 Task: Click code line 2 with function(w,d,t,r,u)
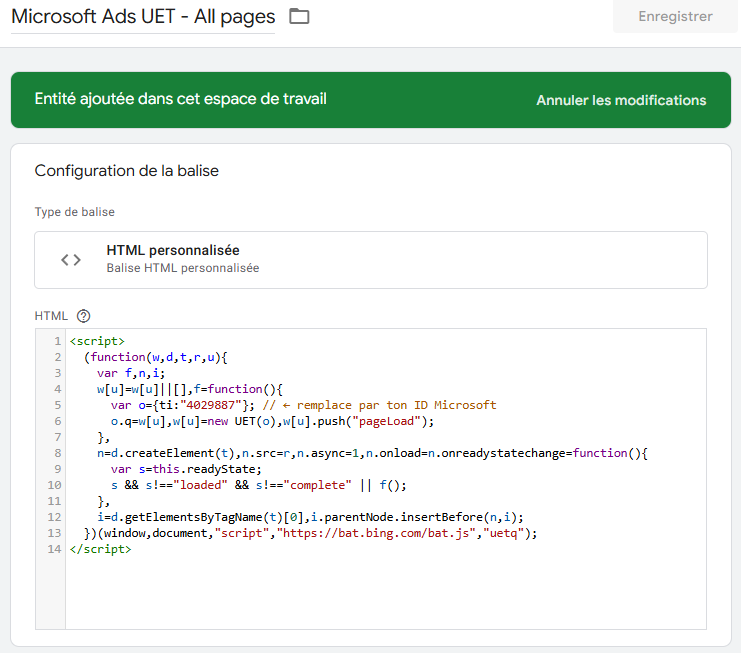tap(155, 357)
